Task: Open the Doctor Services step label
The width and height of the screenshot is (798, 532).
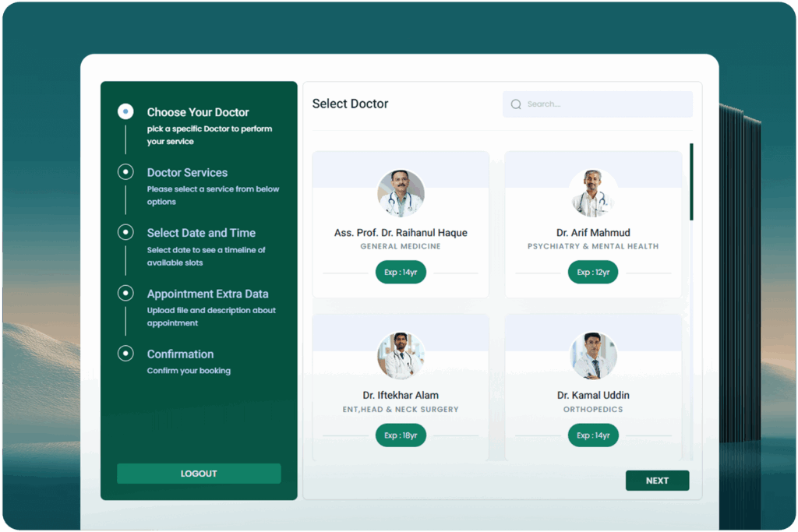Action: click(187, 173)
